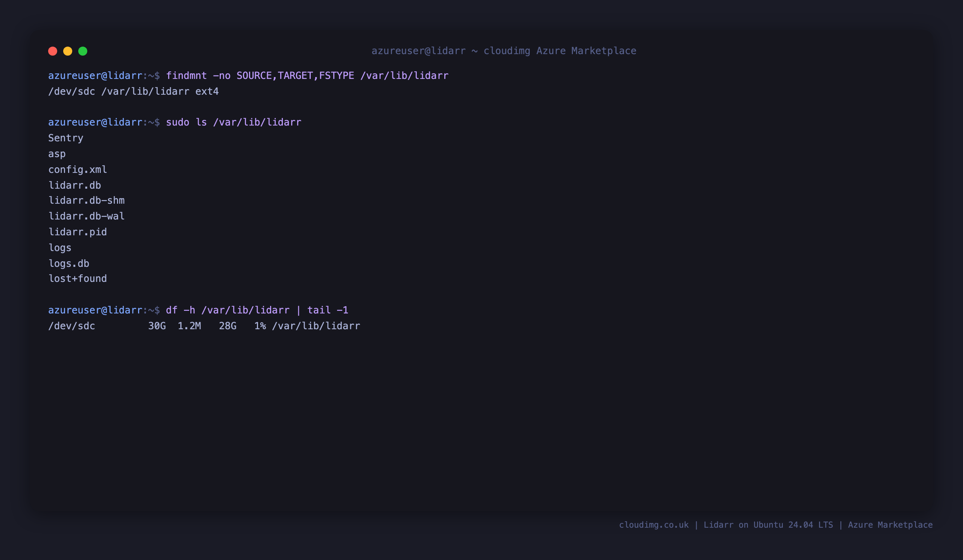Click the '1%' usage value

coord(260,326)
